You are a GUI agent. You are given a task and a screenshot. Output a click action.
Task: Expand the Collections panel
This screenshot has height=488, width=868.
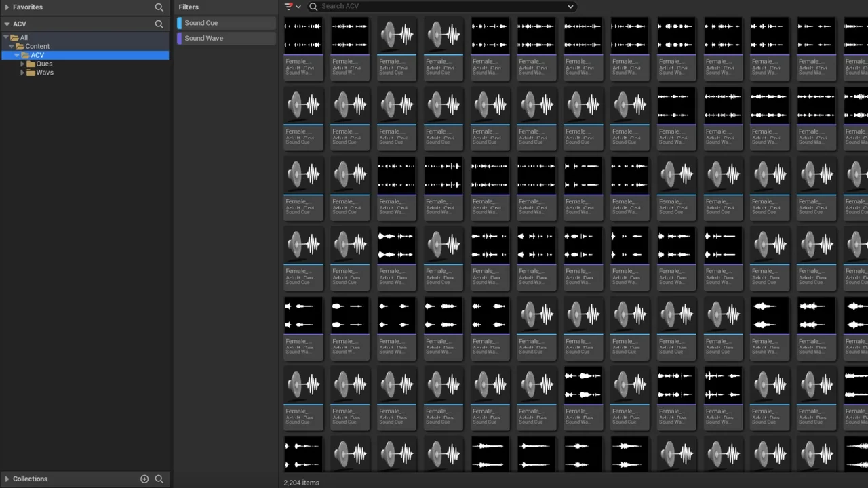pos(7,479)
